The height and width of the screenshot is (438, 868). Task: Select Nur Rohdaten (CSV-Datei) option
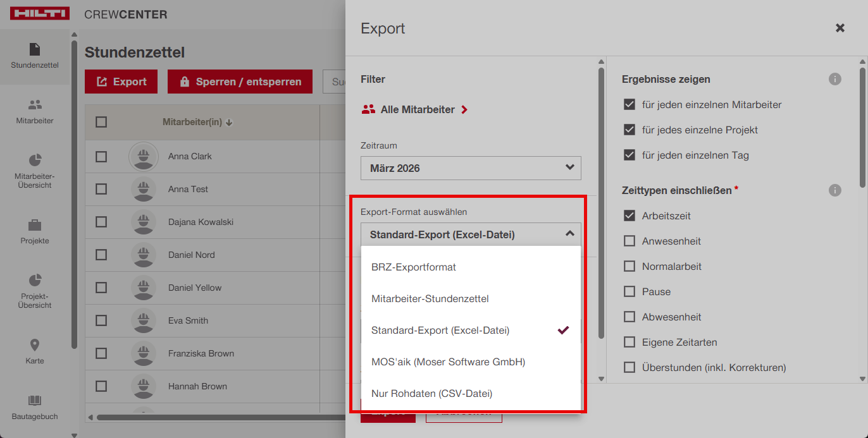coord(431,393)
